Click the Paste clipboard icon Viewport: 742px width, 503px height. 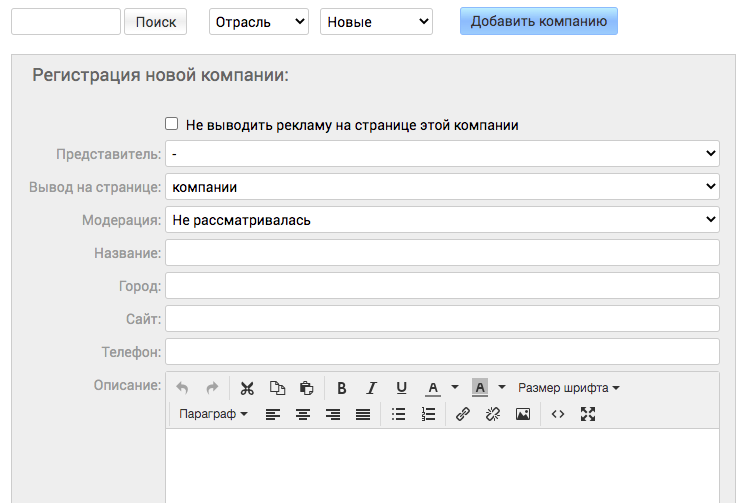pos(307,388)
